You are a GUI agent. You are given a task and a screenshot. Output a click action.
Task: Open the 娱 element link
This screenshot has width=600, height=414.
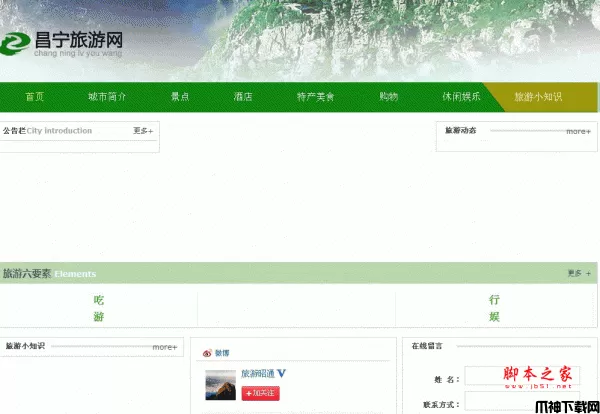coord(494,317)
